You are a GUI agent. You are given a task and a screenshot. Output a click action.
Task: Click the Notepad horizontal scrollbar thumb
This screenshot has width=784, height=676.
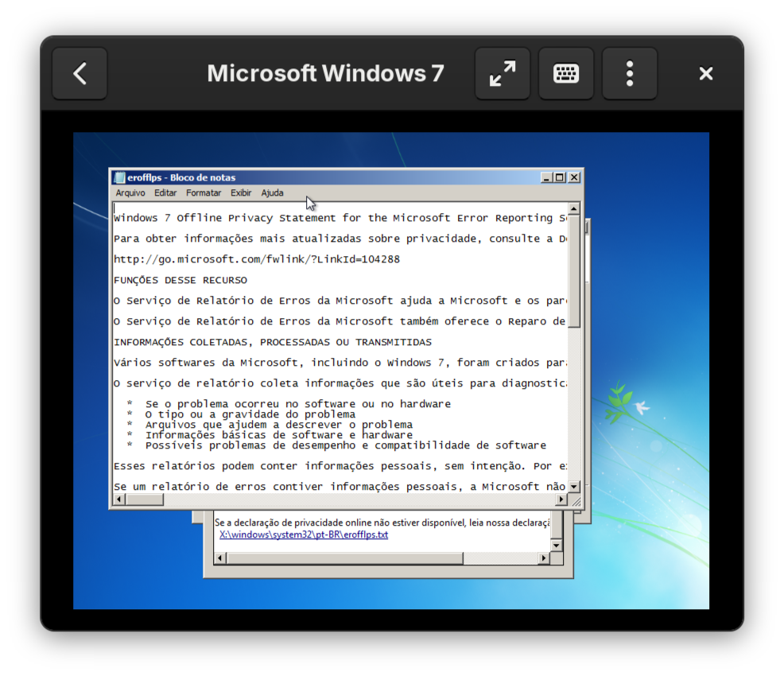coord(144,499)
